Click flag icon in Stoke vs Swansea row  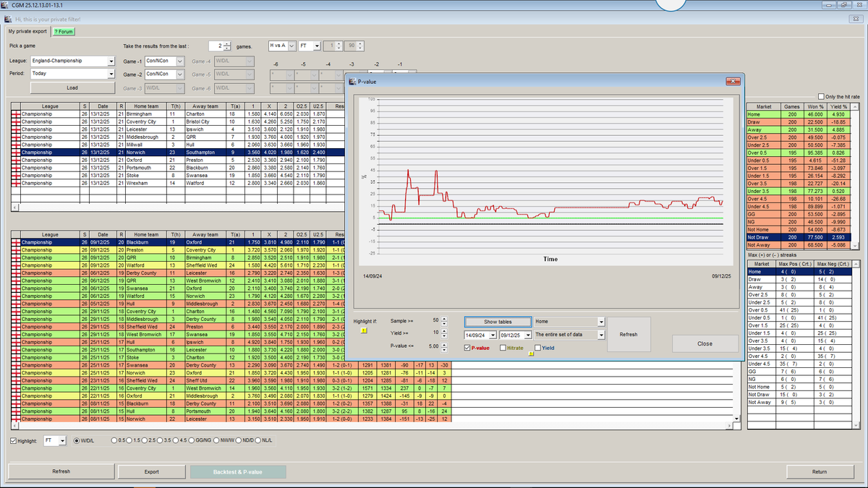click(16, 176)
